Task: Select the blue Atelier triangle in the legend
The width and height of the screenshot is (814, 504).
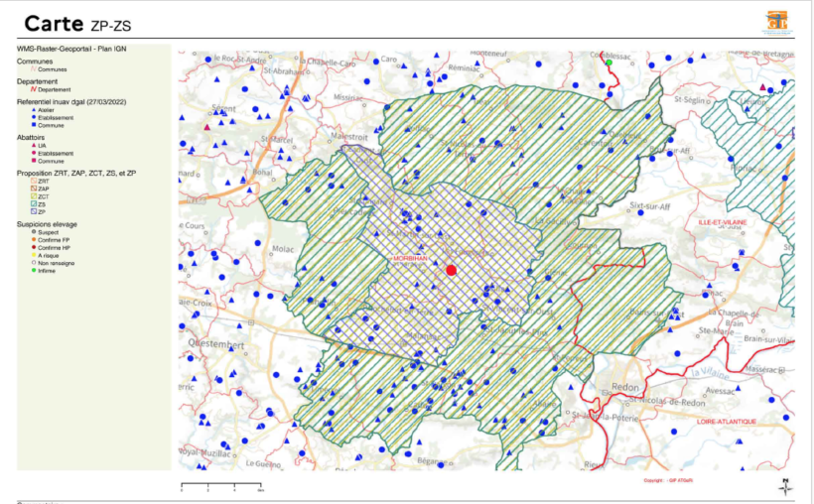Action: (x=34, y=110)
